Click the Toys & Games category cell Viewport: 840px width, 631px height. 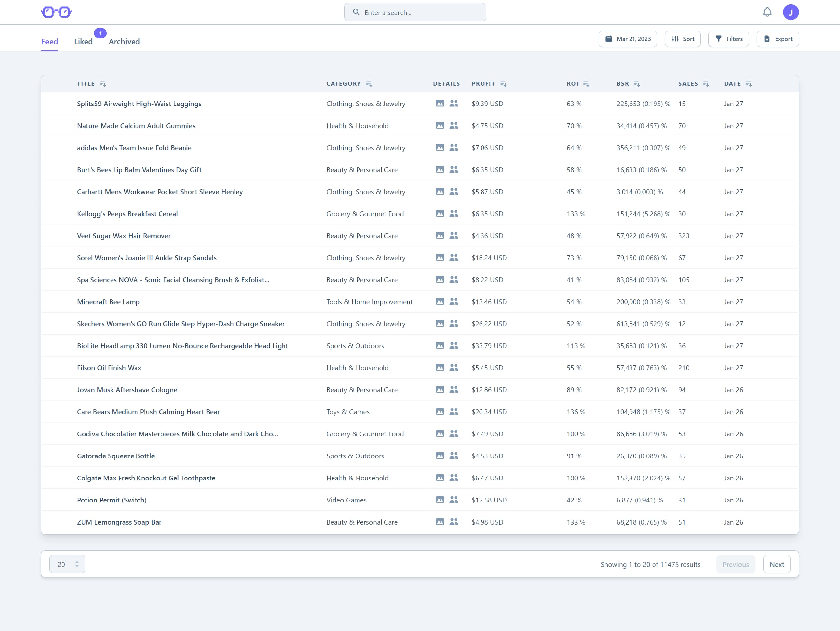[x=348, y=412]
